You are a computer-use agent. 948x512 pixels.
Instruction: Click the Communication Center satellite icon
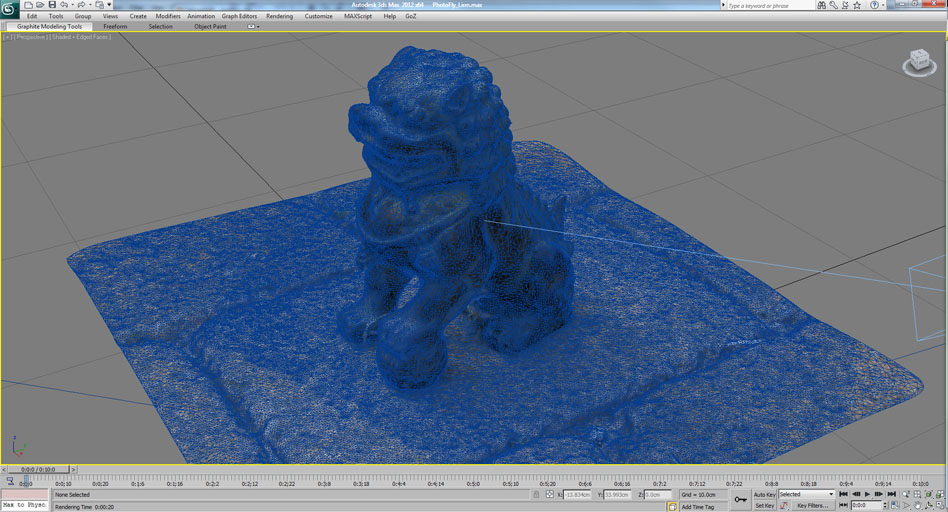pos(845,5)
